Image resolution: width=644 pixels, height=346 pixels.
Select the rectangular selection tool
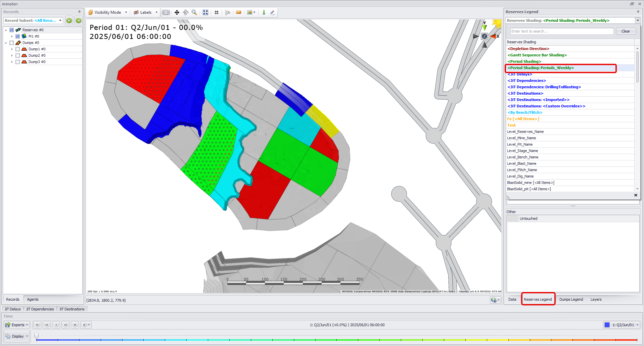pos(166,12)
